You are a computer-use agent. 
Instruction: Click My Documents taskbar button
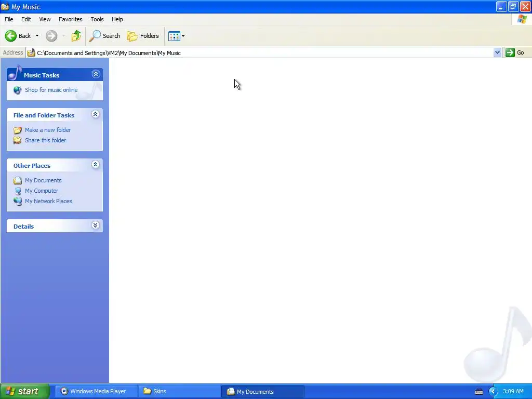tap(262, 391)
